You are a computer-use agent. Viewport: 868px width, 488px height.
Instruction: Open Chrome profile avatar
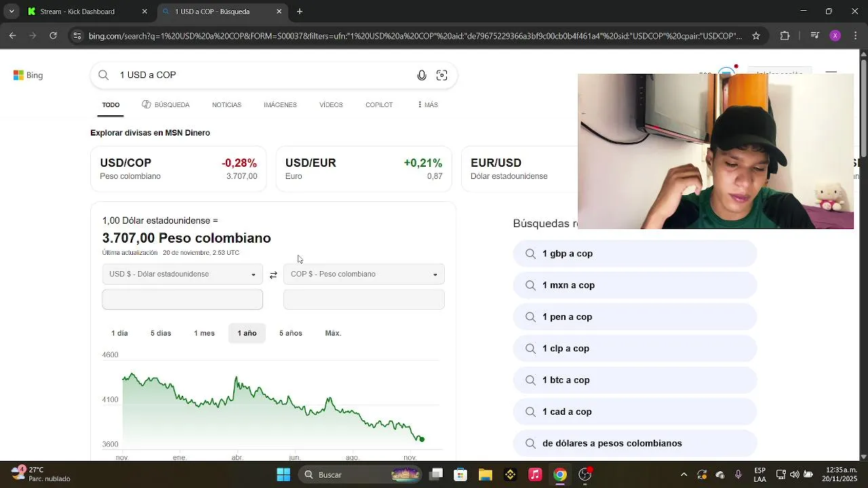coord(835,36)
